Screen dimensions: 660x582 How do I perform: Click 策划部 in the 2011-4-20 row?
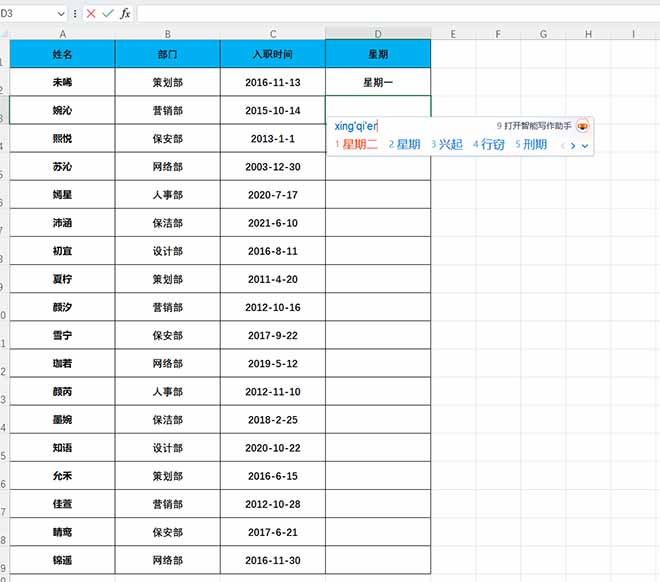(x=168, y=279)
